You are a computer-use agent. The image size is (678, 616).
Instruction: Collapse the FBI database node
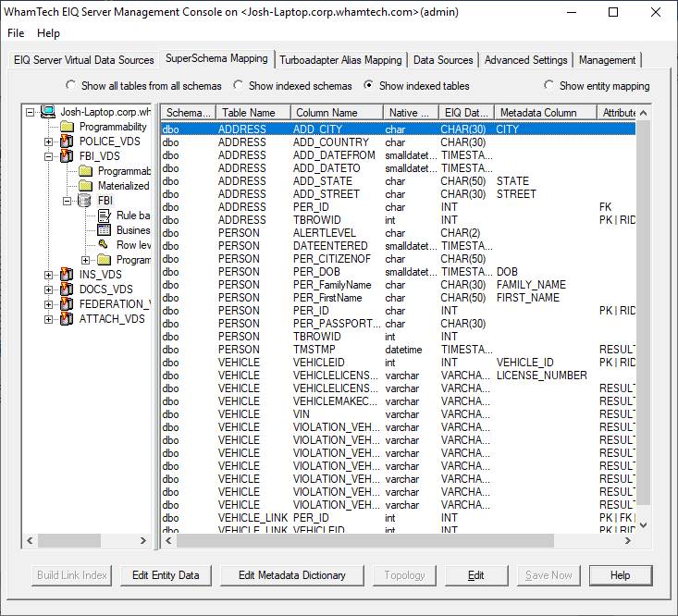(67, 201)
